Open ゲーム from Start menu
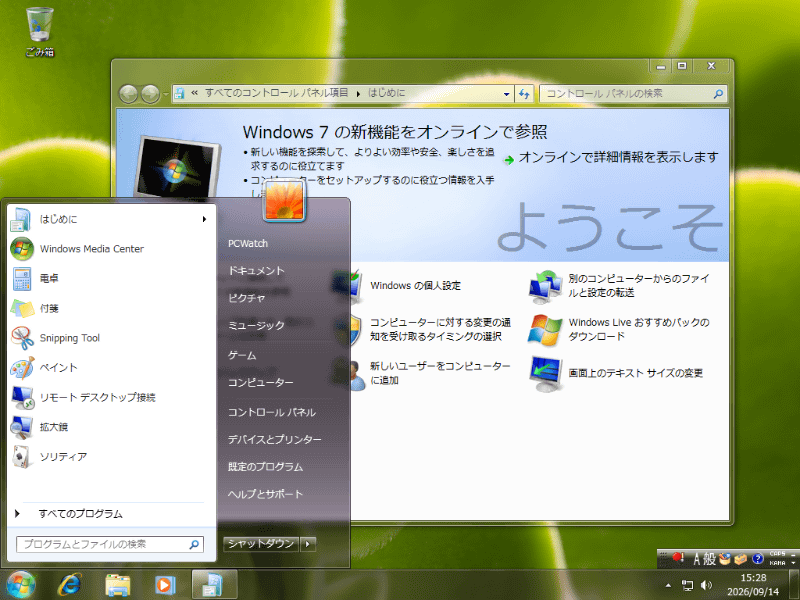The image size is (800, 600). (242, 356)
